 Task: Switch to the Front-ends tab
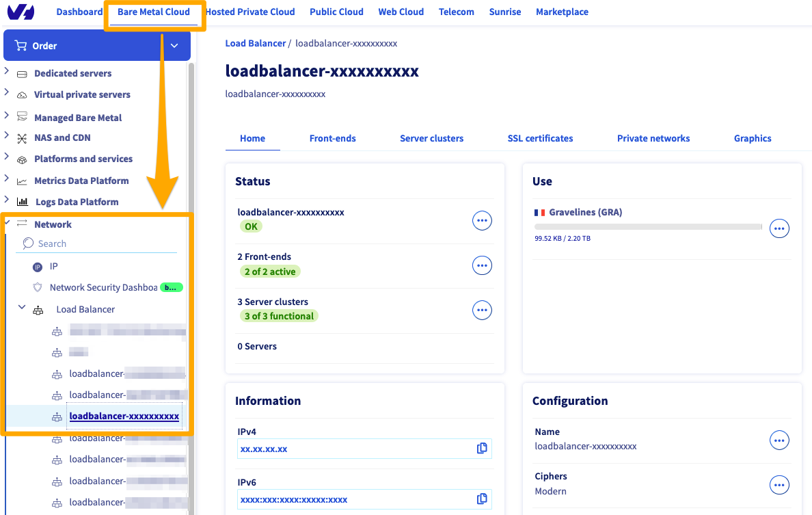(x=332, y=138)
